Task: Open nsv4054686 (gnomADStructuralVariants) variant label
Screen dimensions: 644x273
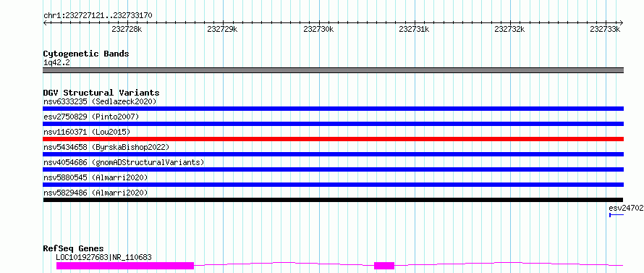Action: tap(124, 162)
